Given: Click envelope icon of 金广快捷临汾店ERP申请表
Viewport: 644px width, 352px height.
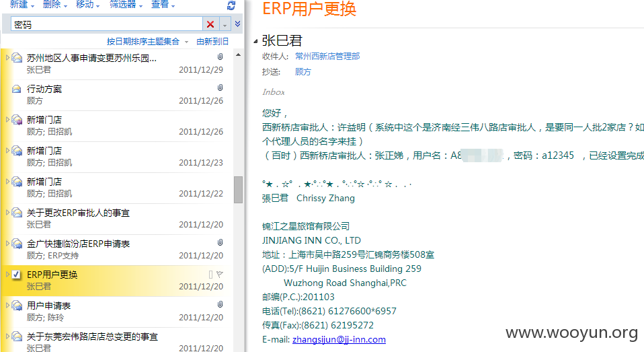Looking at the screenshot, I should (17, 244).
